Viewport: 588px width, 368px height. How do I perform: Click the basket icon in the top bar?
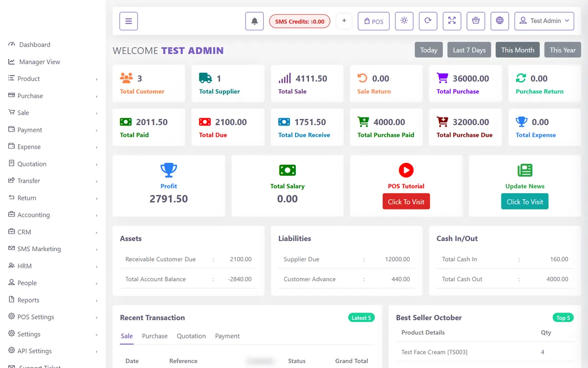[x=475, y=21]
